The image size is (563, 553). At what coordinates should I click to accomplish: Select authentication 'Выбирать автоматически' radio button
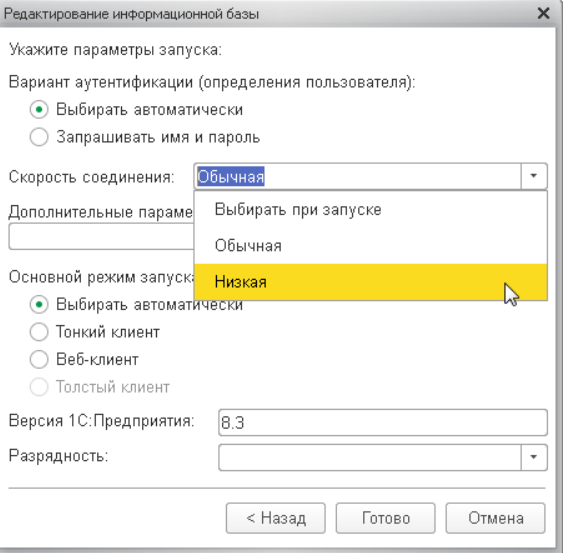tap(39, 110)
